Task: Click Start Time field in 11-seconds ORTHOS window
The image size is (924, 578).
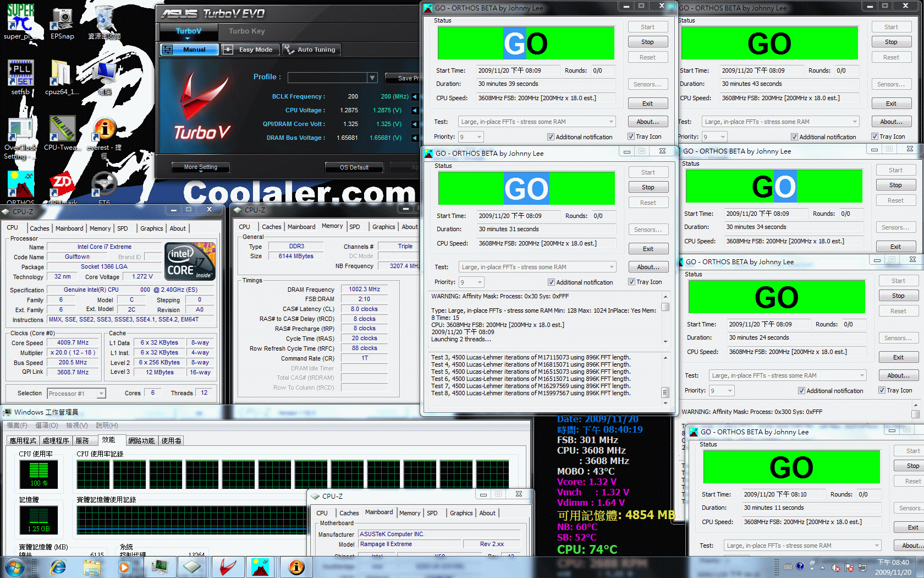Action: click(x=783, y=494)
